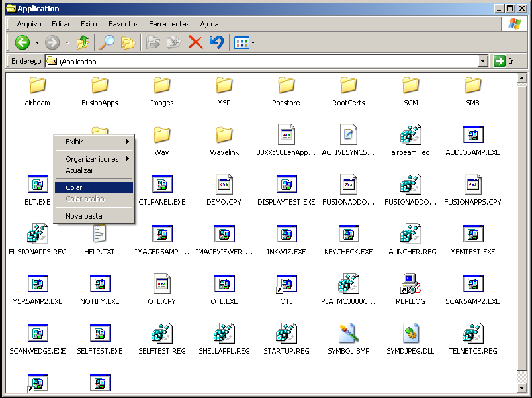Click the scrollbar down arrow
Image resolution: width=532 pixels, height=398 pixels.
[x=521, y=387]
